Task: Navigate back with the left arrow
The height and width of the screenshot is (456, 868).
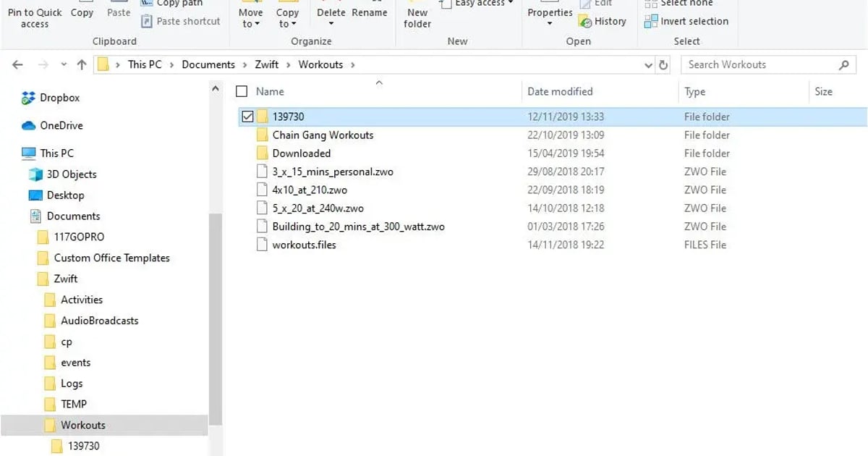Action: tap(18, 65)
